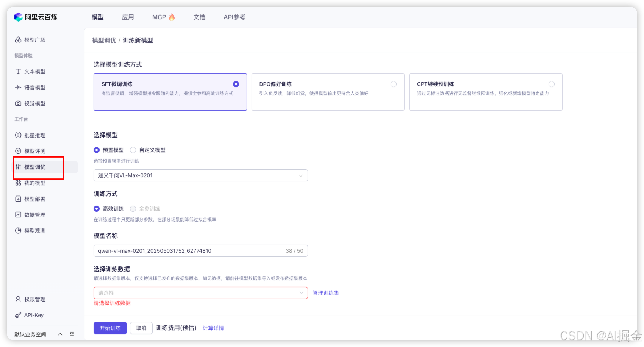This screenshot has height=347, width=644.
Task: Select the CPT继续预训练 radio button
Action: tap(552, 84)
